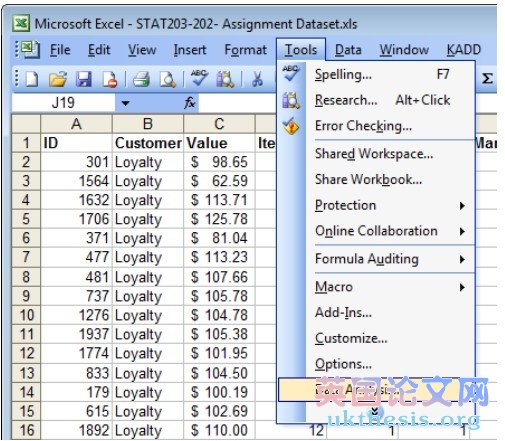The height and width of the screenshot is (441, 505).
Task: Click cell with value $ 110.00
Action: (219, 430)
